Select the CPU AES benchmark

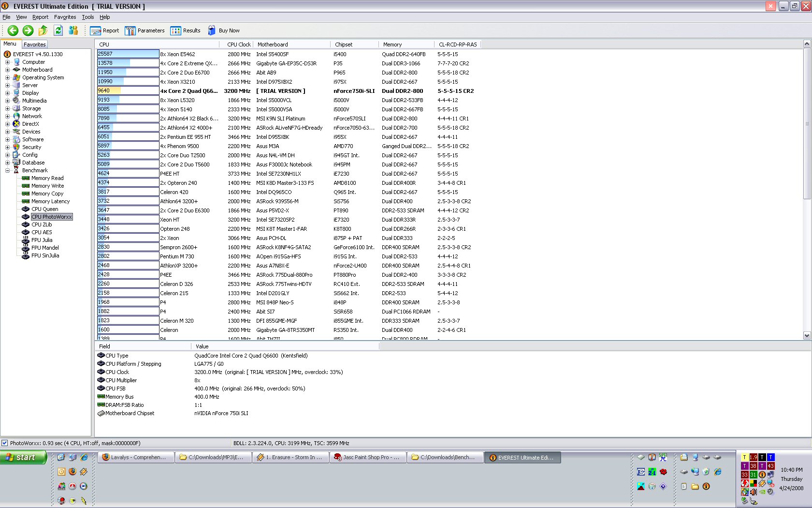42,232
